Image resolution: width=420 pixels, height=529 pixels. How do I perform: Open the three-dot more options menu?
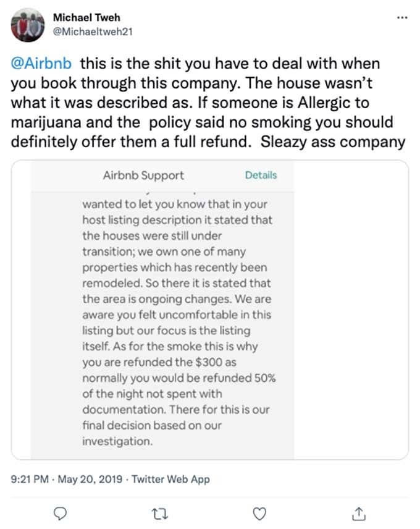tap(402, 17)
